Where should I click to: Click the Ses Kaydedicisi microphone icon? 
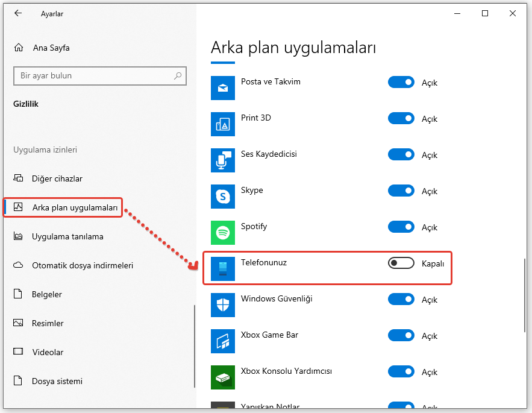point(222,160)
